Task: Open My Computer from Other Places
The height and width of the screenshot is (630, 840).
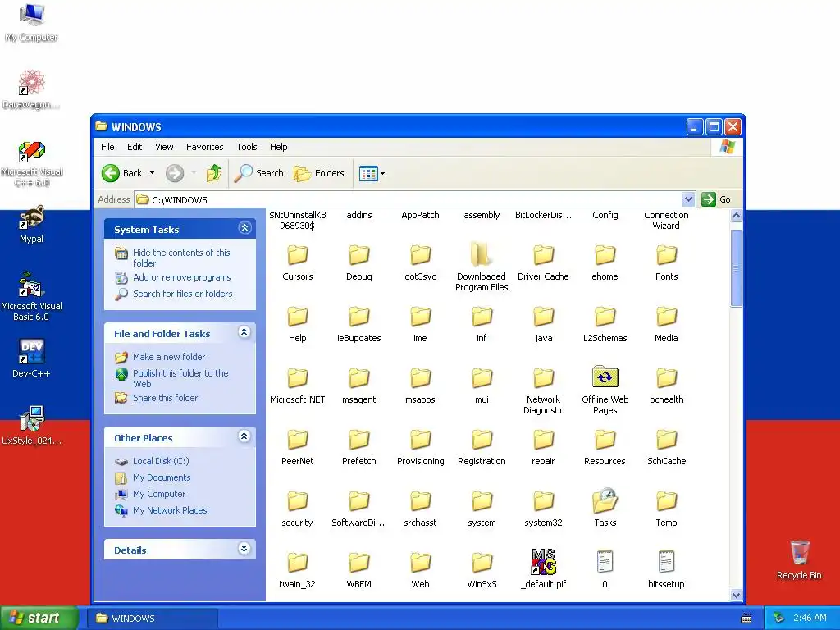Action: pyautogui.click(x=159, y=494)
